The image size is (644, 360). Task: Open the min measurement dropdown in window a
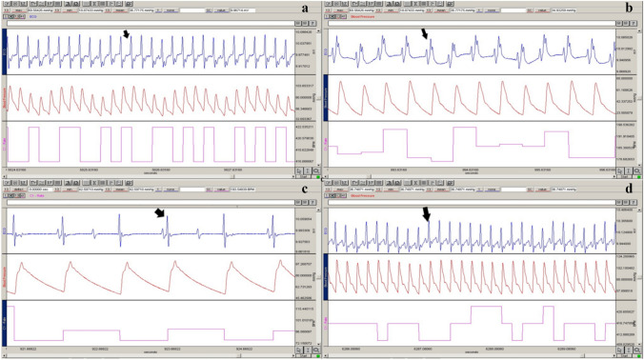(x=70, y=10)
